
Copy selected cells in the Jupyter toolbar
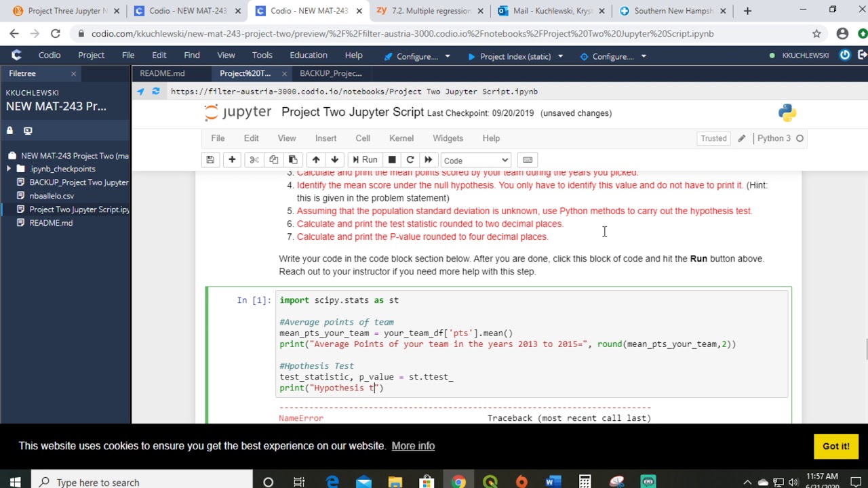click(273, 160)
